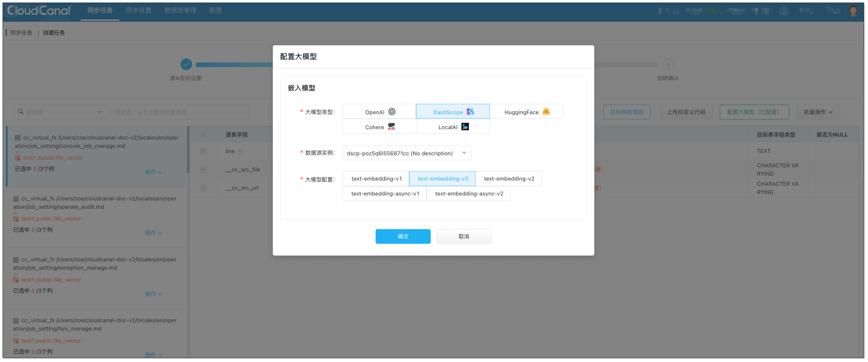Click the CloudCanal logo

click(x=39, y=10)
